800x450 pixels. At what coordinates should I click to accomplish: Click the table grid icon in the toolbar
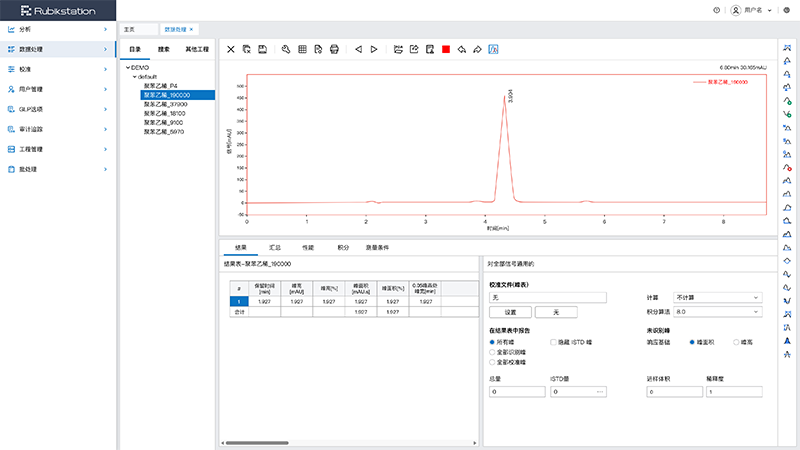click(302, 48)
